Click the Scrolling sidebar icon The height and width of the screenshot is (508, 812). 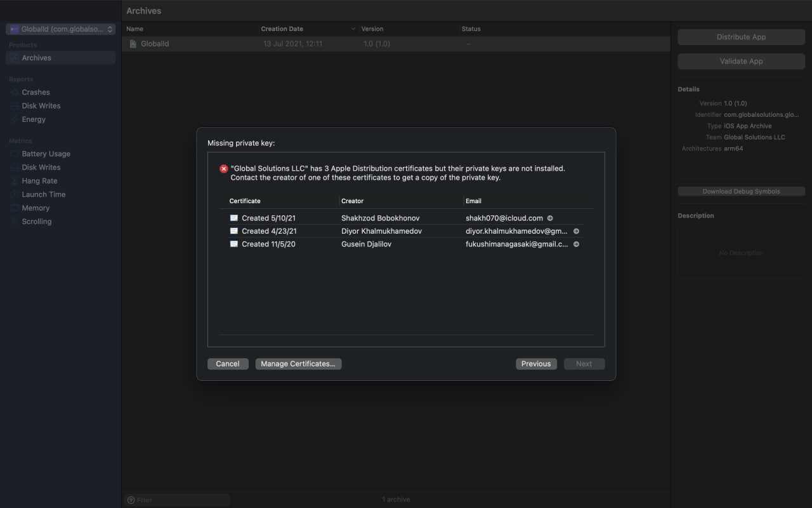(15, 222)
